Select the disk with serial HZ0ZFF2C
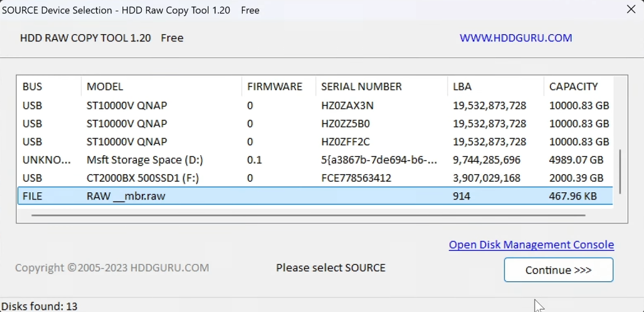 point(315,142)
